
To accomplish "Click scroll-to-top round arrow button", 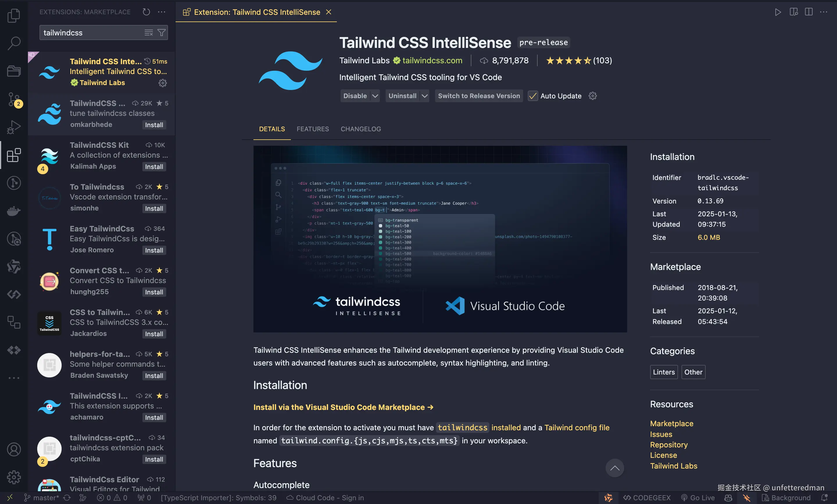I will click(614, 468).
